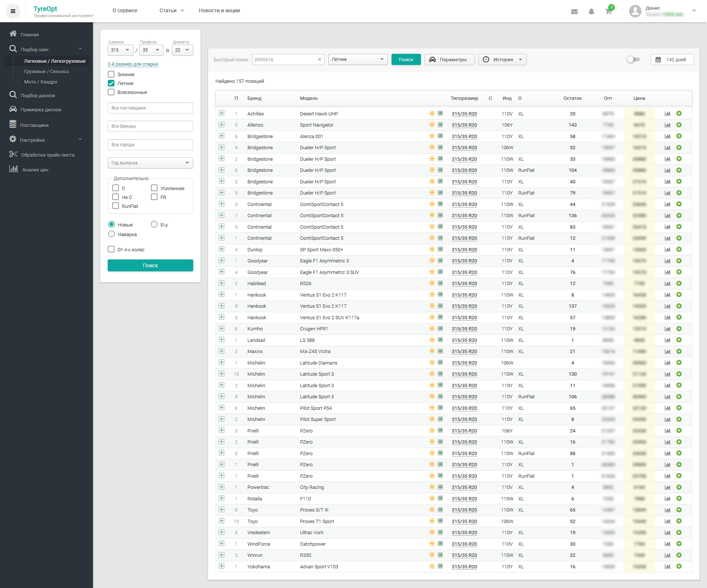The image size is (707, 588).
Task: Open the Параметры button
Action: click(x=450, y=59)
